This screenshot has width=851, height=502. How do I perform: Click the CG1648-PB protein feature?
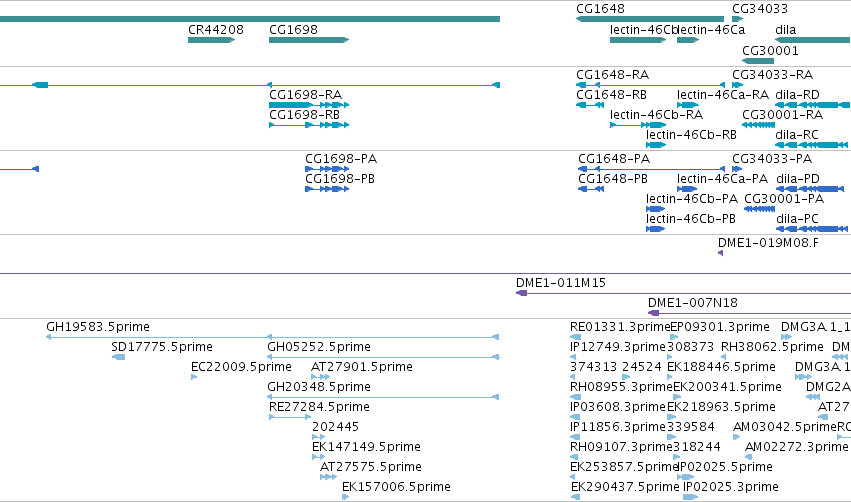pyautogui.click(x=591, y=189)
